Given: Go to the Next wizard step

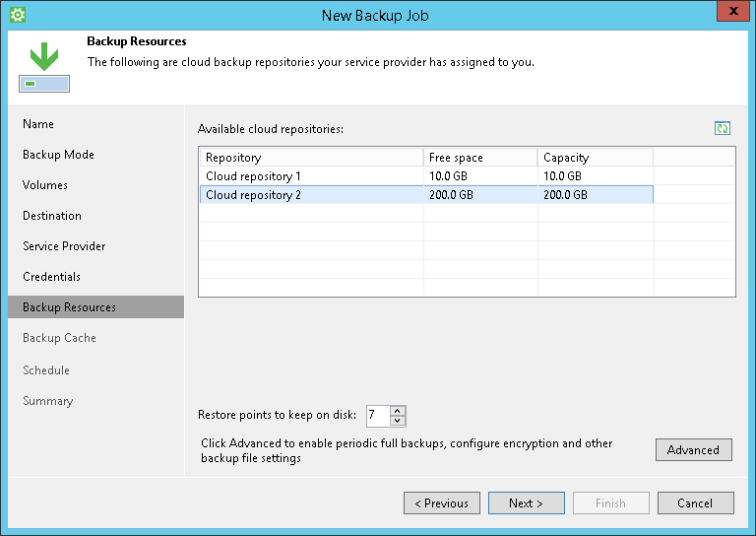Looking at the screenshot, I should point(526,503).
